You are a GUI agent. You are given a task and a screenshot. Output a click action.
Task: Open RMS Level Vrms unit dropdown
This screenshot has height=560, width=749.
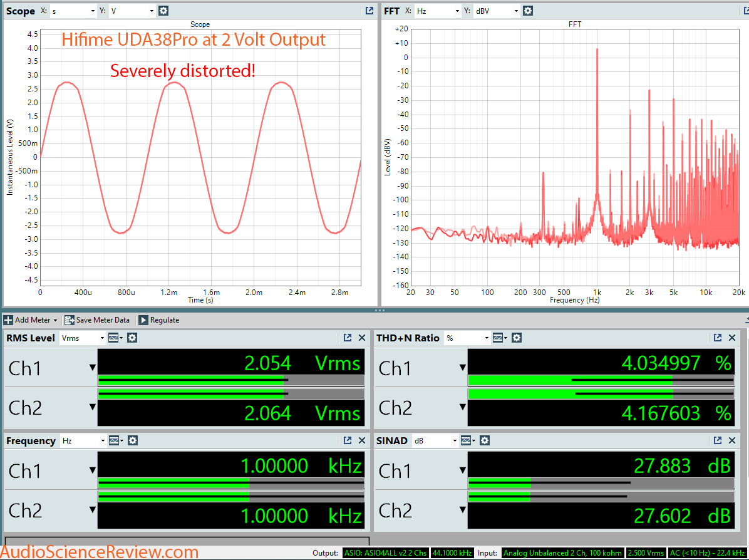[x=83, y=338]
